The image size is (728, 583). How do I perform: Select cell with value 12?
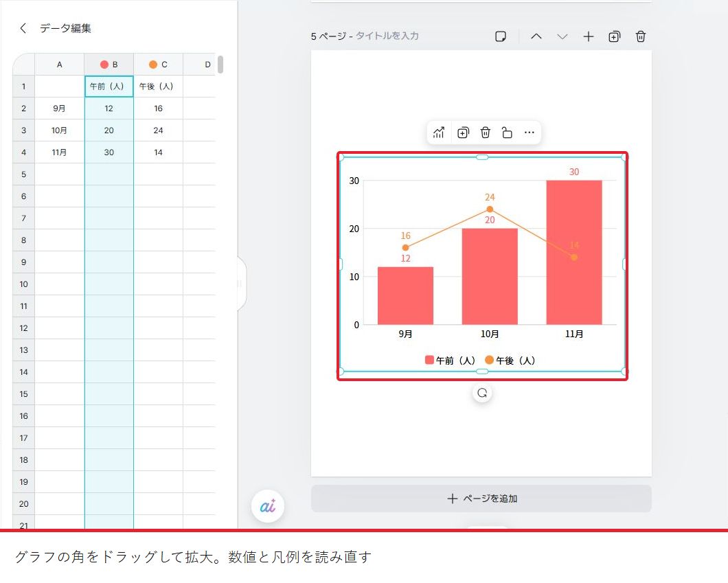coord(109,108)
